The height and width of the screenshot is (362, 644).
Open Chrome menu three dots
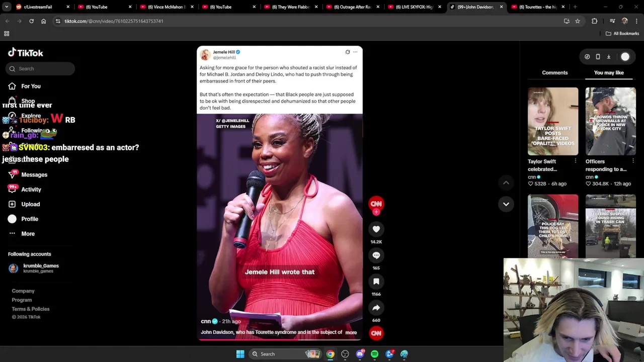(x=637, y=21)
